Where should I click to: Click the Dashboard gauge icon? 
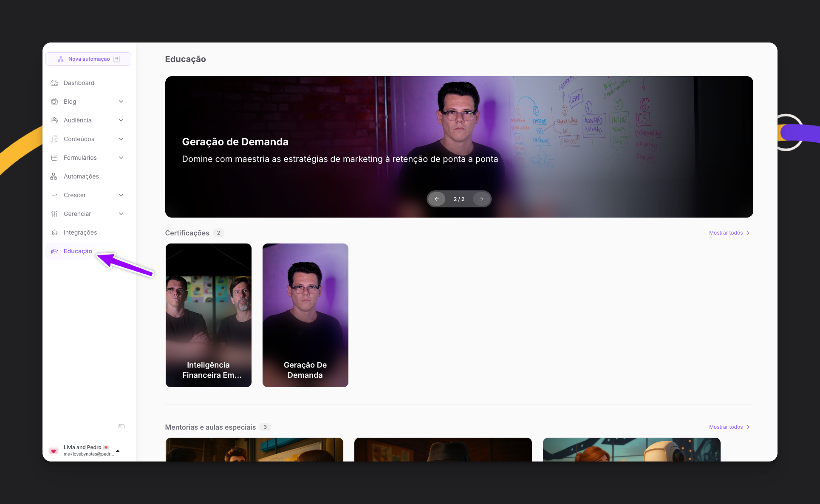click(54, 83)
